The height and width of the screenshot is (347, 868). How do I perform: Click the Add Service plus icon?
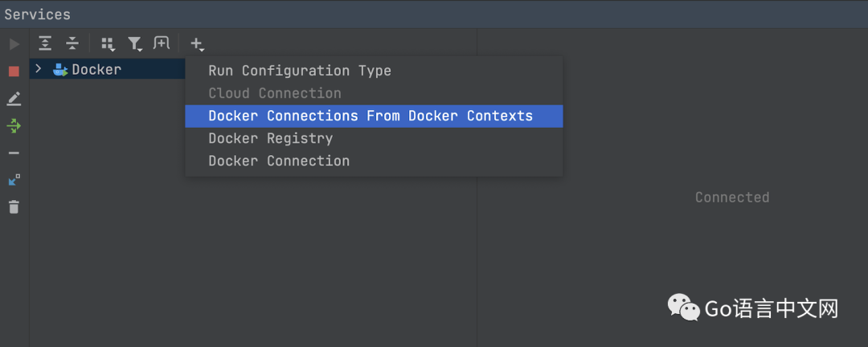click(197, 43)
